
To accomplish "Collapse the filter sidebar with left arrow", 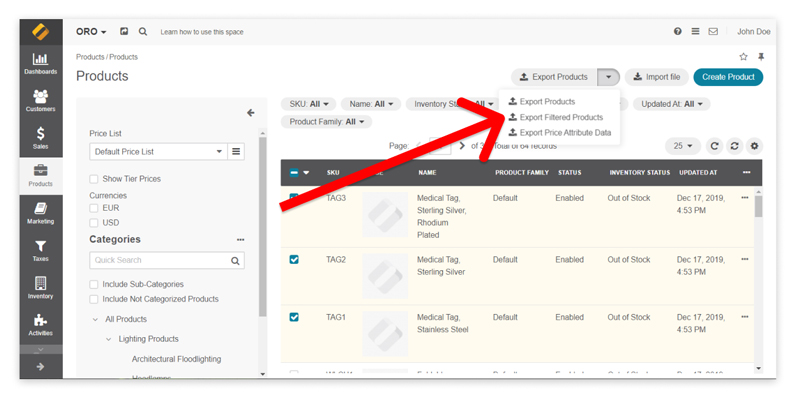I will [x=251, y=113].
